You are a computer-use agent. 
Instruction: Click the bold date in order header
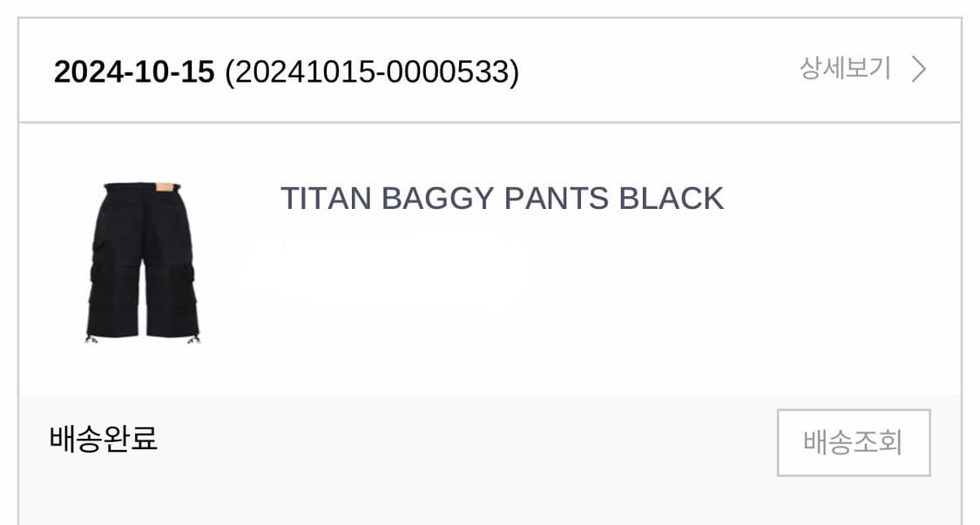click(x=134, y=72)
